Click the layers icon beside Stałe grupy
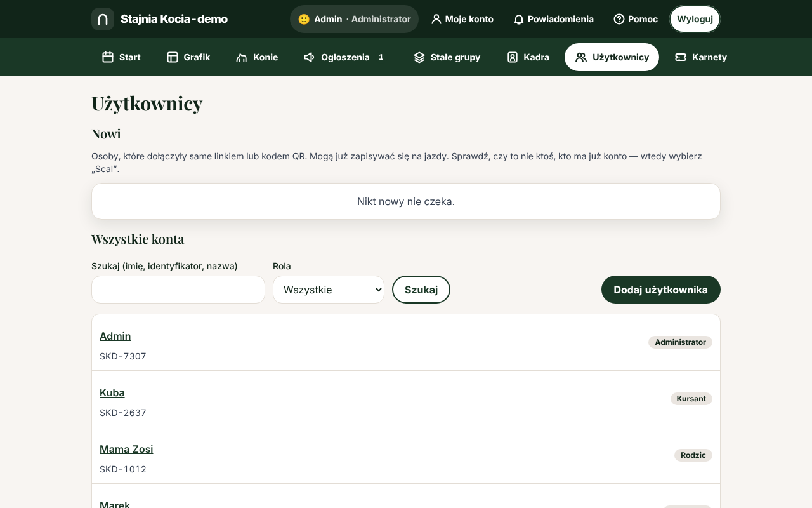This screenshot has width=812, height=508. tap(419, 57)
